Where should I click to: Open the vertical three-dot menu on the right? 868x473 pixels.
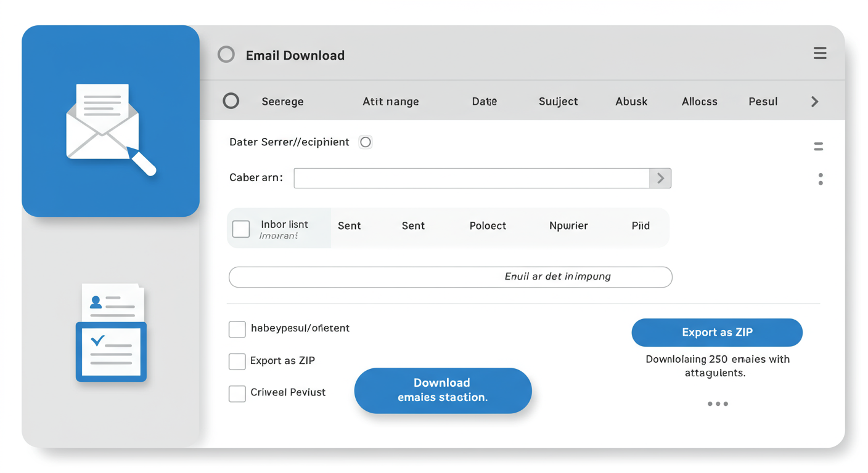pyautogui.click(x=821, y=179)
